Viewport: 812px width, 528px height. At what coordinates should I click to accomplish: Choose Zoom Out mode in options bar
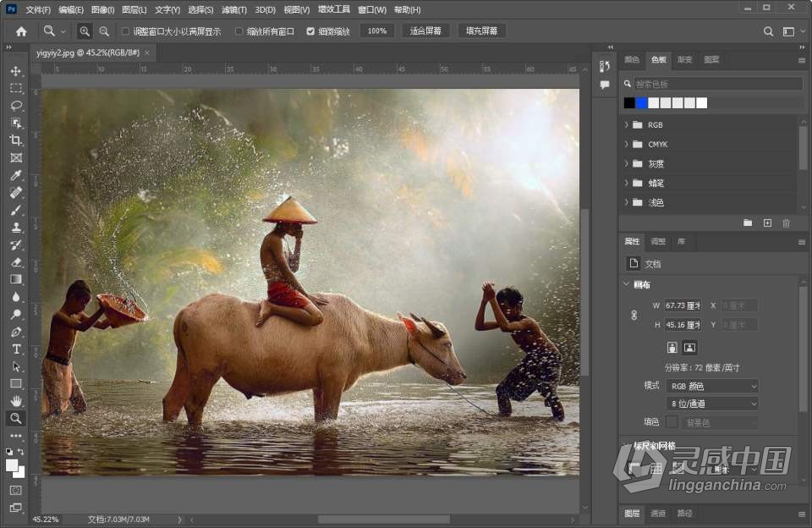(x=104, y=31)
